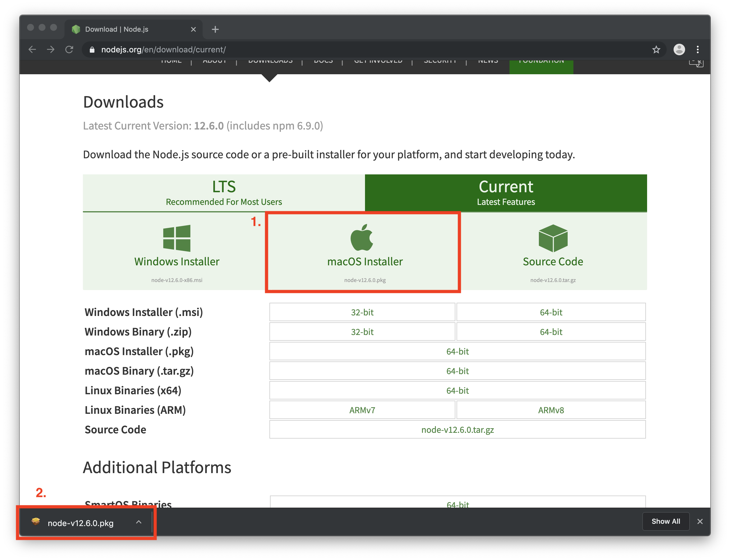Click the macOS Installer icon
730x560 pixels.
365,238
